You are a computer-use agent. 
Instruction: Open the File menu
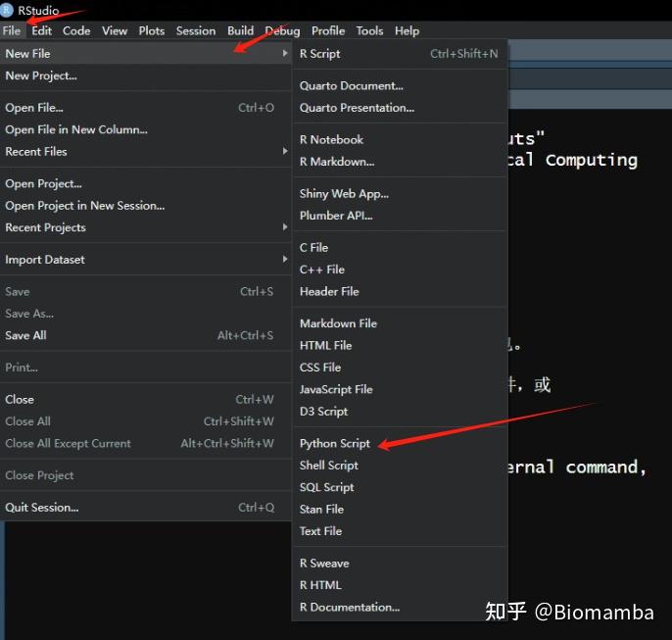click(x=12, y=30)
